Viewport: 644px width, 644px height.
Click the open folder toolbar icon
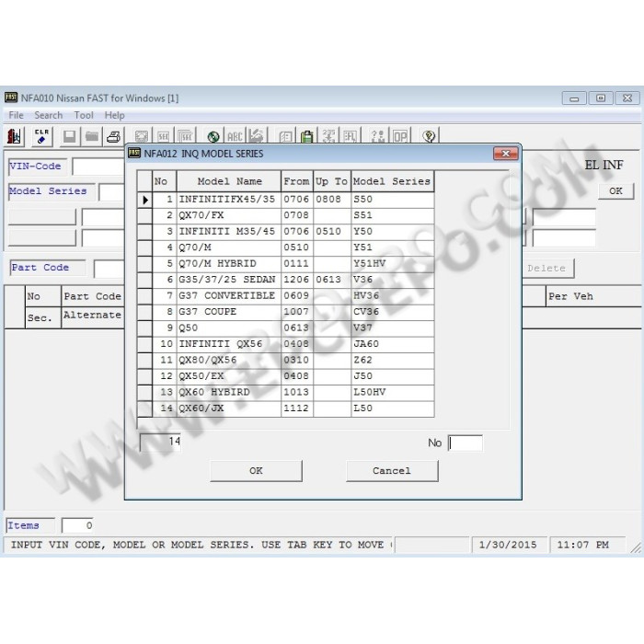(x=92, y=136)
